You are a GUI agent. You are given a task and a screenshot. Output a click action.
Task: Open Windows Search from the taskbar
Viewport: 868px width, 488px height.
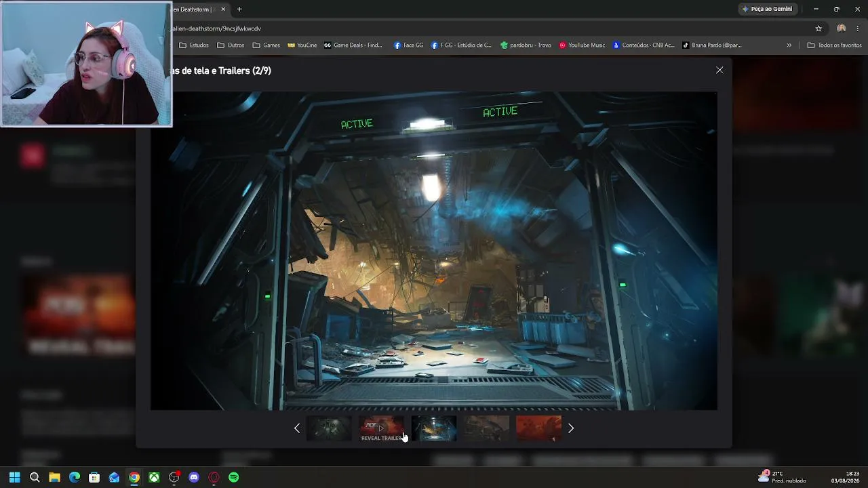35,477
